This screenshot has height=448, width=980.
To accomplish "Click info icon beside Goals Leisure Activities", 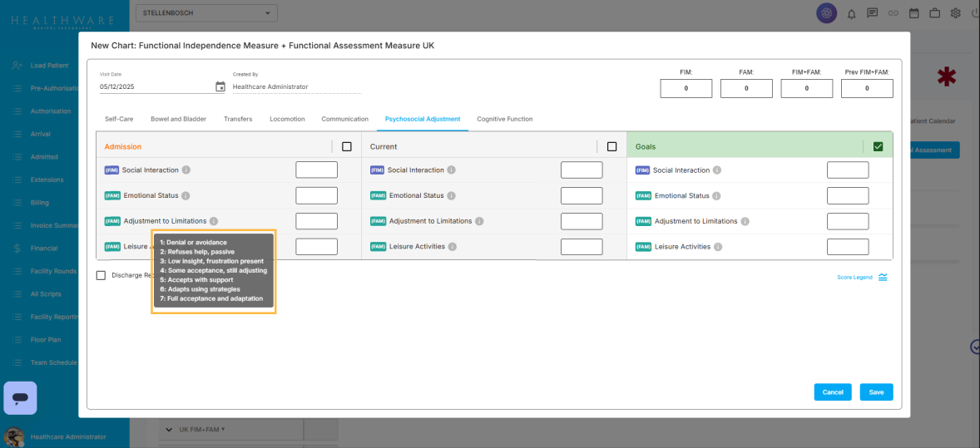I will click(x=718, y=247).
